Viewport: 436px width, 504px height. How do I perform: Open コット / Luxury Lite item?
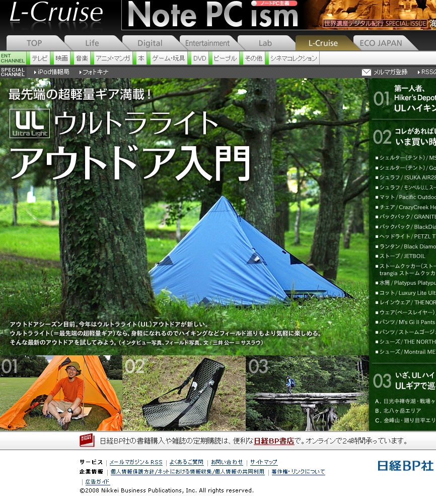tap(406, 293)
